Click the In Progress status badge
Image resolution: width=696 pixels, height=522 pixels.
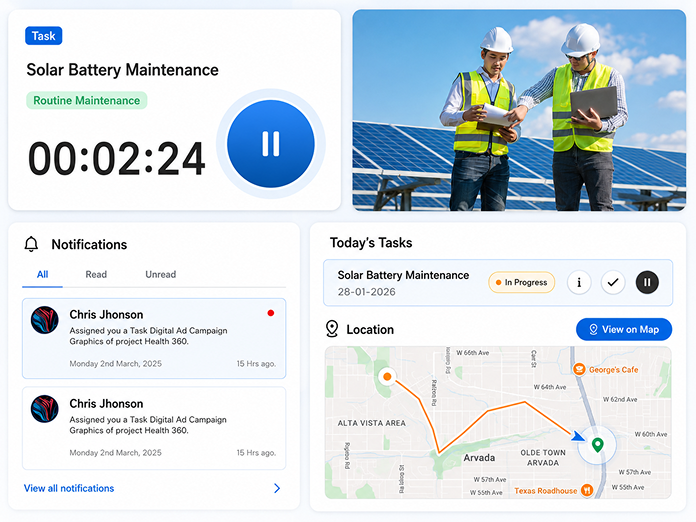[x=522, y=282]
